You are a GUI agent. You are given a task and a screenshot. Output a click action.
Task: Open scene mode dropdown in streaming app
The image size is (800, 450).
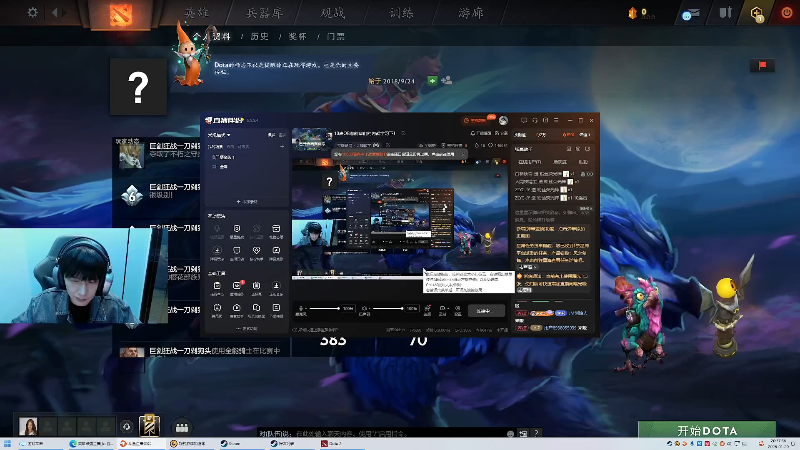click(x=219, y=135)
